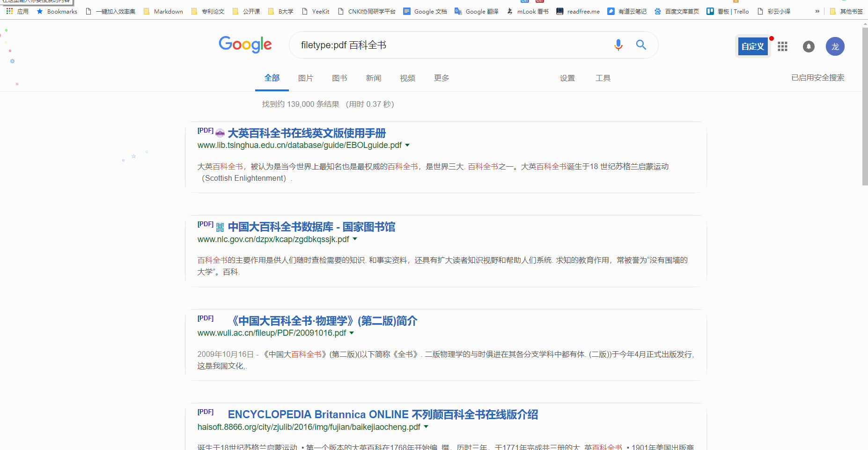Expand hidden bookmarks with » chevron

[x=817, y=11]
